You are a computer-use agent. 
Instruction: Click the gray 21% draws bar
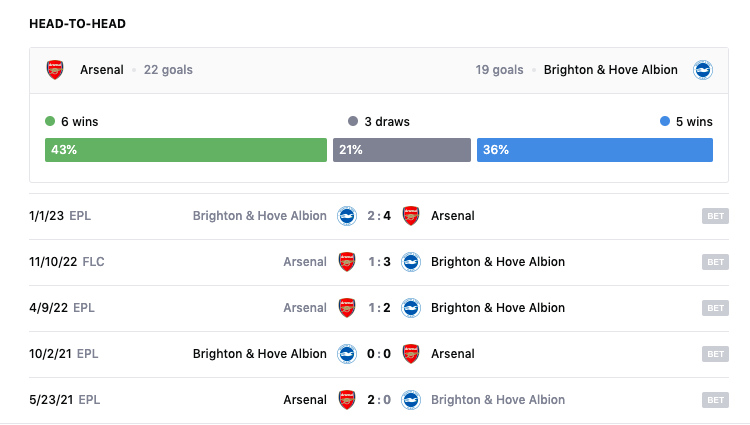tap(401, 150)
